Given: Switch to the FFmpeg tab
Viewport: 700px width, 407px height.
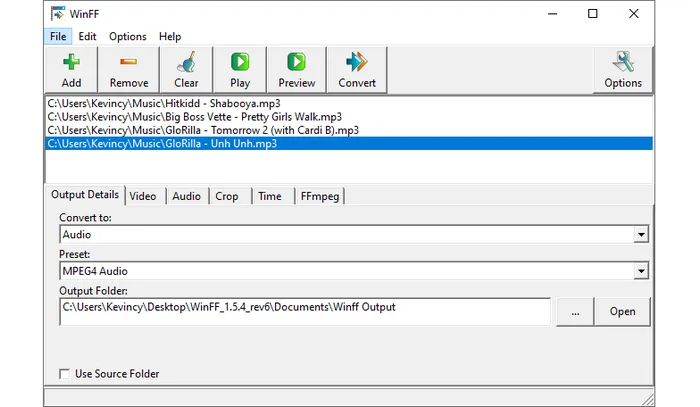Looking at the screenshot, I should tap(320, 196).
